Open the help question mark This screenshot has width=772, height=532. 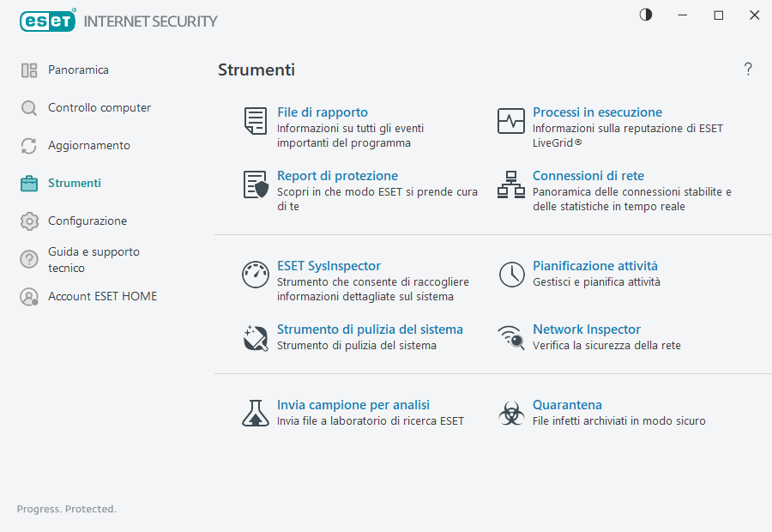click(x=748, y=70)
